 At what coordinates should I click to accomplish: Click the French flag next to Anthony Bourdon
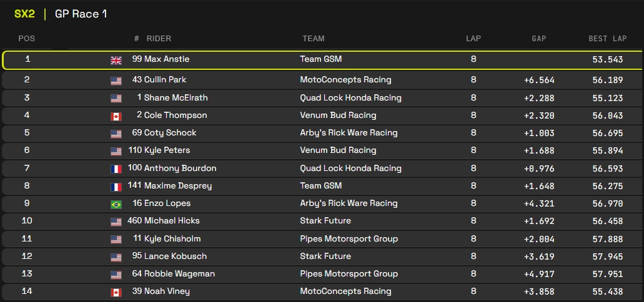pos(116,168)
